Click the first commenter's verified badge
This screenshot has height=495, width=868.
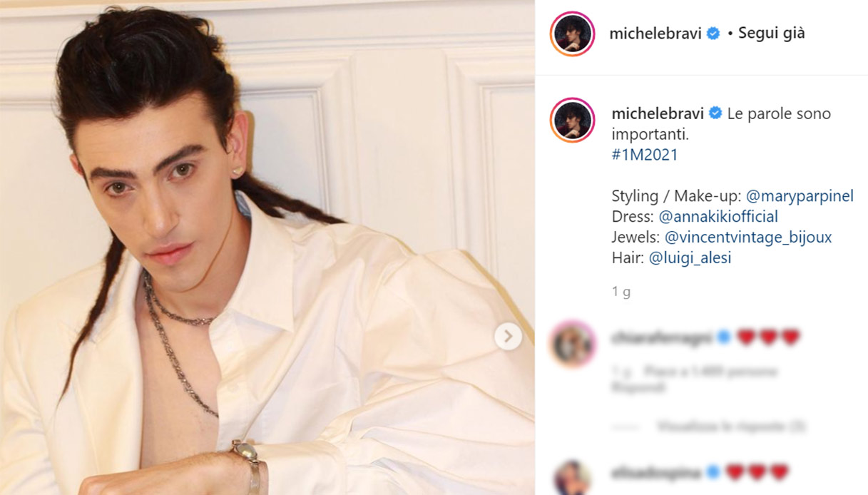(724, 338)
